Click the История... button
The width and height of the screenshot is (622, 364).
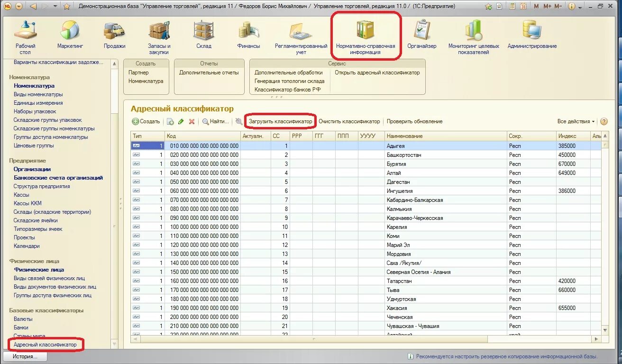point(25,356)
